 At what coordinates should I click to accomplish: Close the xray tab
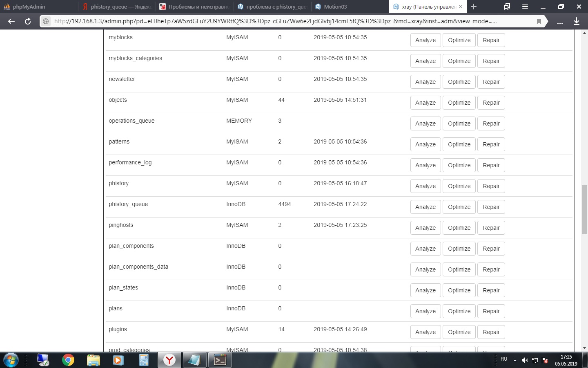click(461, 7)
